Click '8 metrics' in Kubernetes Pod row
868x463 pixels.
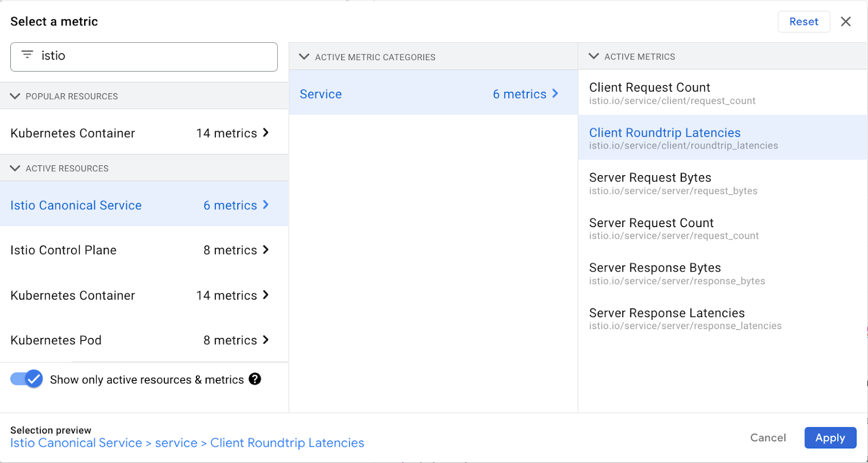coord(230,340)
